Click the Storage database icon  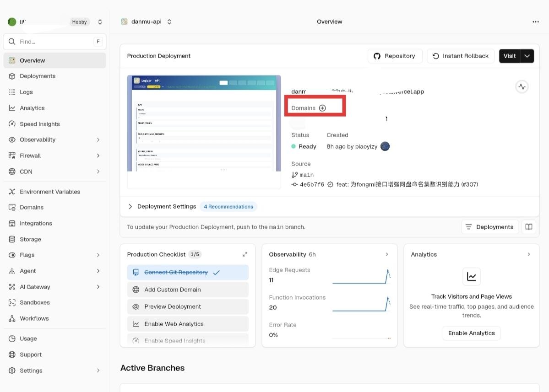12,239
